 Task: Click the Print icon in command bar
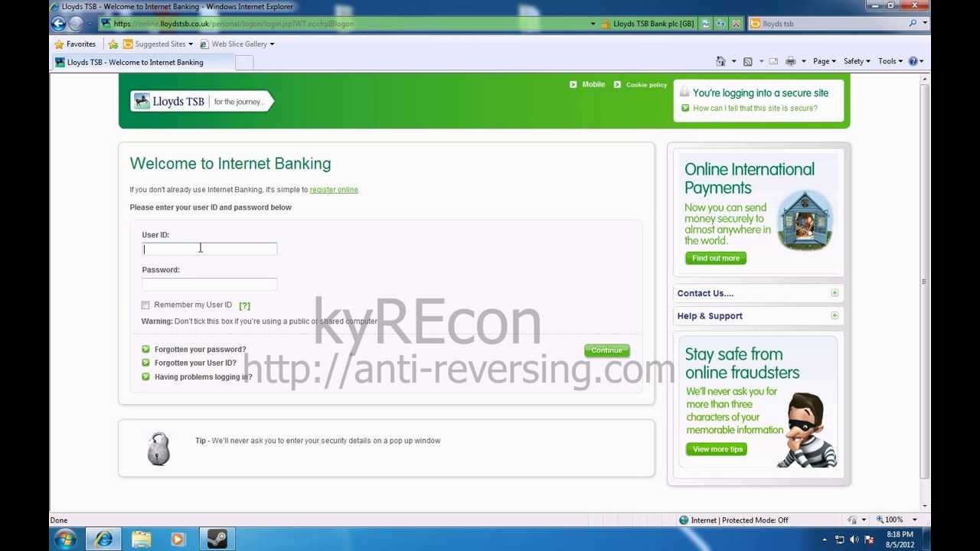pyautogui.click(x=791, y=61)
